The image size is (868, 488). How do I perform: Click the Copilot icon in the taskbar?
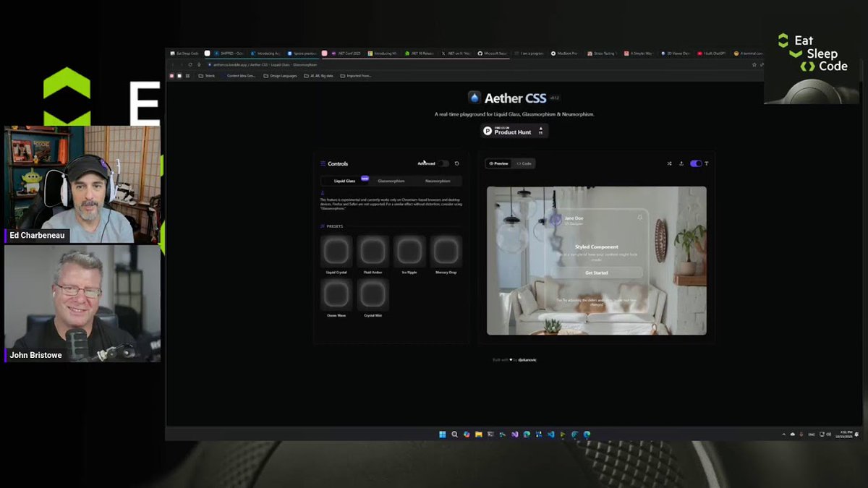pyautogui.click(x=467, y=435)
